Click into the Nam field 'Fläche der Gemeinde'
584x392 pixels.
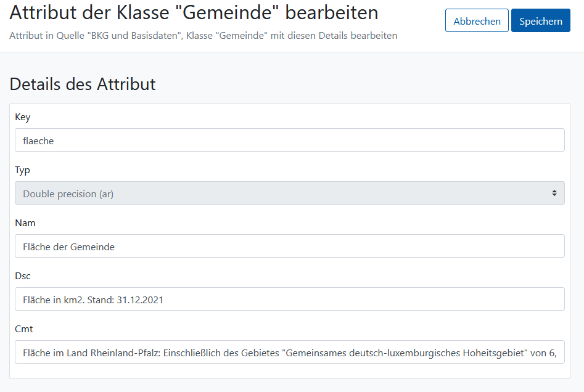point(290,246)
